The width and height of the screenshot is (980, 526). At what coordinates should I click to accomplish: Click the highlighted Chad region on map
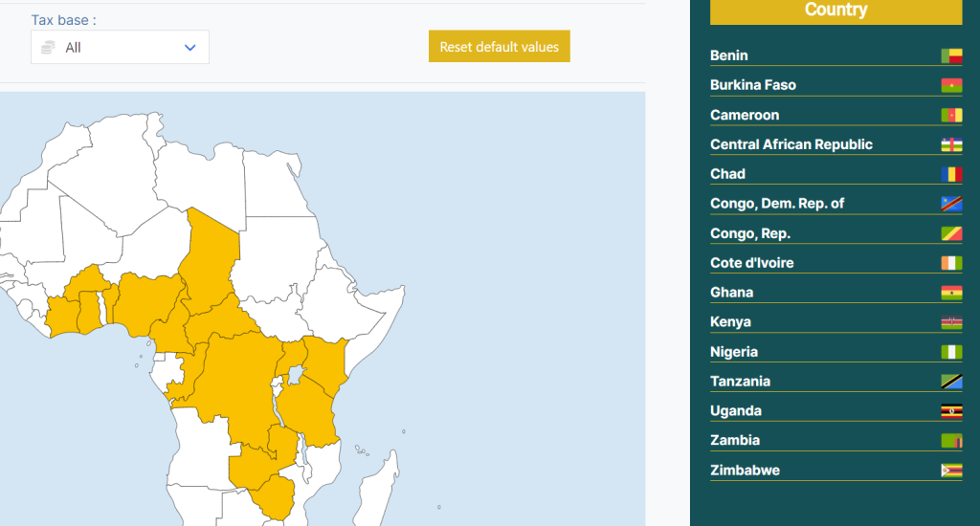[212, 253]
